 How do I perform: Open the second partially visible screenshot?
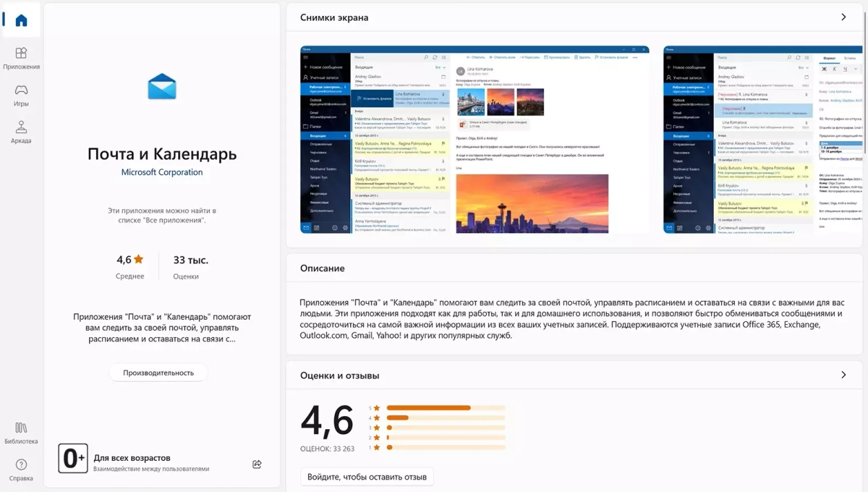pos(763,140)
